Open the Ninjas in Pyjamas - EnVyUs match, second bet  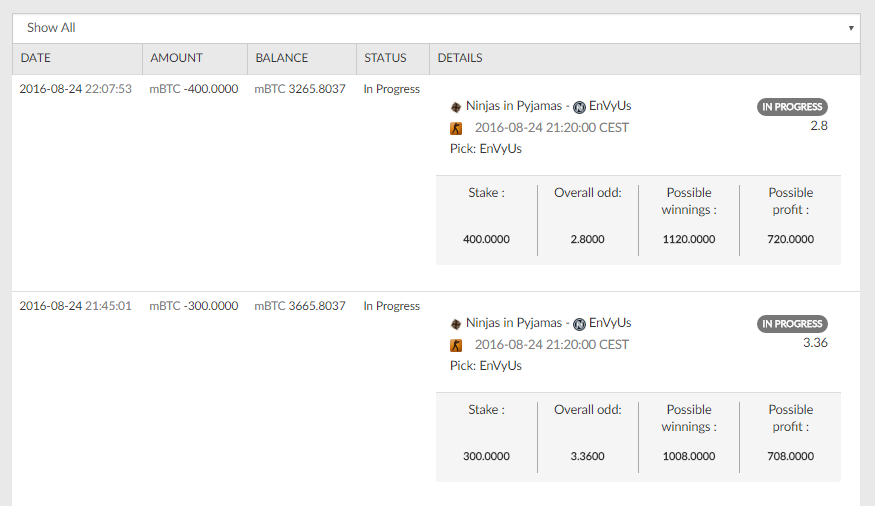(549, 323)
